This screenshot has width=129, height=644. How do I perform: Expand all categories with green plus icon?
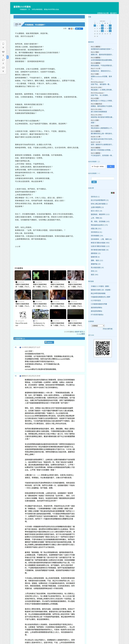112,193
